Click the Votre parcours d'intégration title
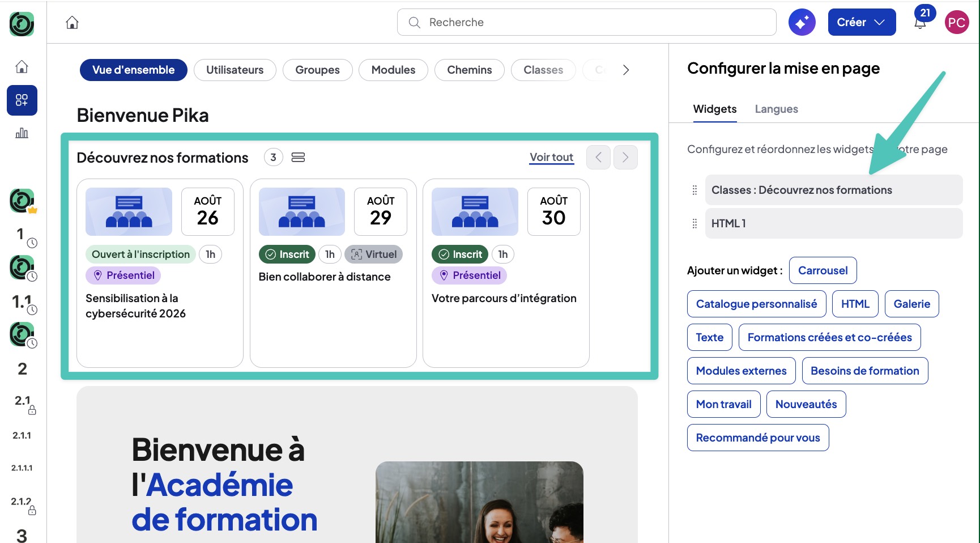The width and height of the screenshot is (980, 543). tap(504, 299)
